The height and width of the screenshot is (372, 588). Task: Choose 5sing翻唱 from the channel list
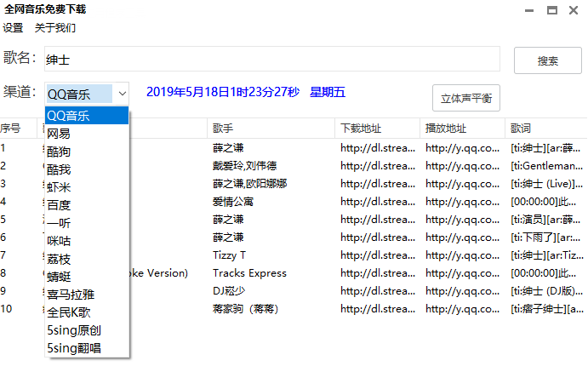87,348
